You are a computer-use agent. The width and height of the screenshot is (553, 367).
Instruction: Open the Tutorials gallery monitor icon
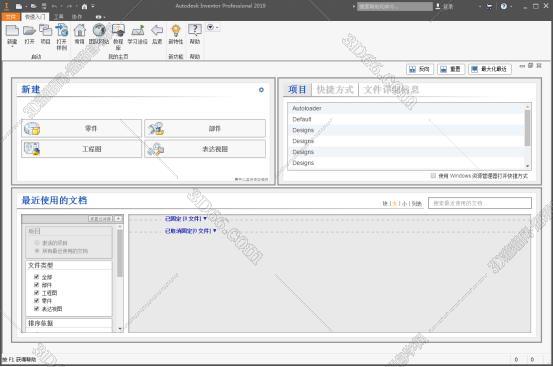pyautogui.click(x=118, y=30)
